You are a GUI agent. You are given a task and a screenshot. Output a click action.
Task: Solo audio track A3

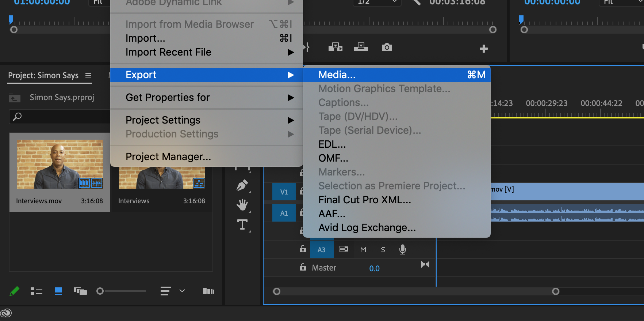383,250
